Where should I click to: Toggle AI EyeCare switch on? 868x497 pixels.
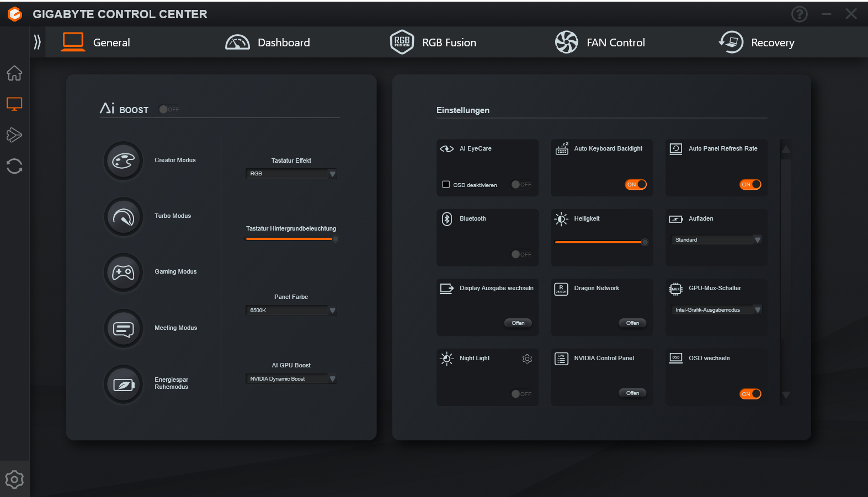point(521,184)
